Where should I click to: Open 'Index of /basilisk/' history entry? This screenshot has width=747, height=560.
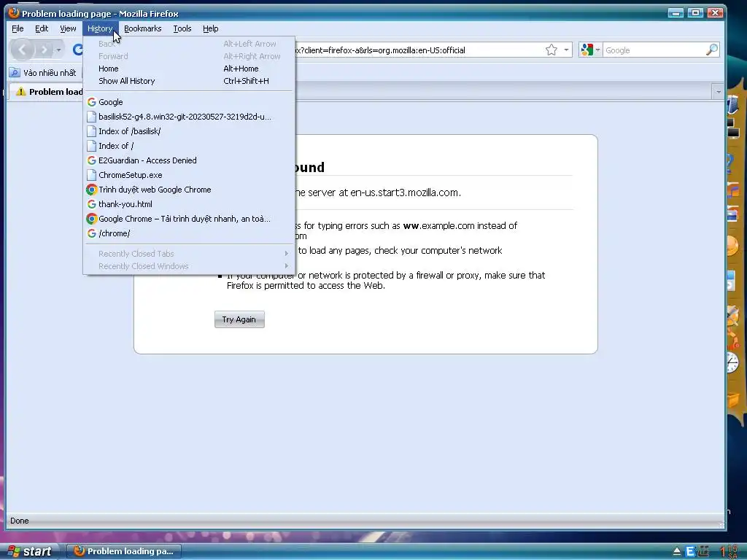189,131
